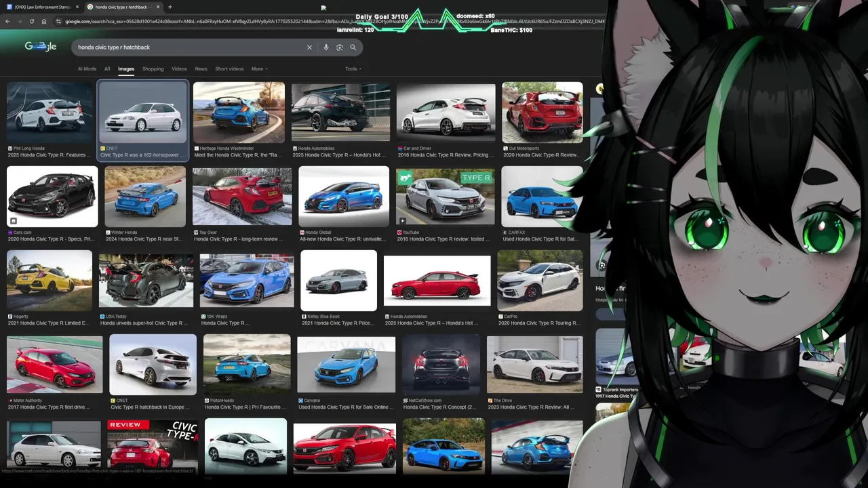Switch to the All results tab
Viewport: 868px width, 488px height.
[x=107, y=68]
